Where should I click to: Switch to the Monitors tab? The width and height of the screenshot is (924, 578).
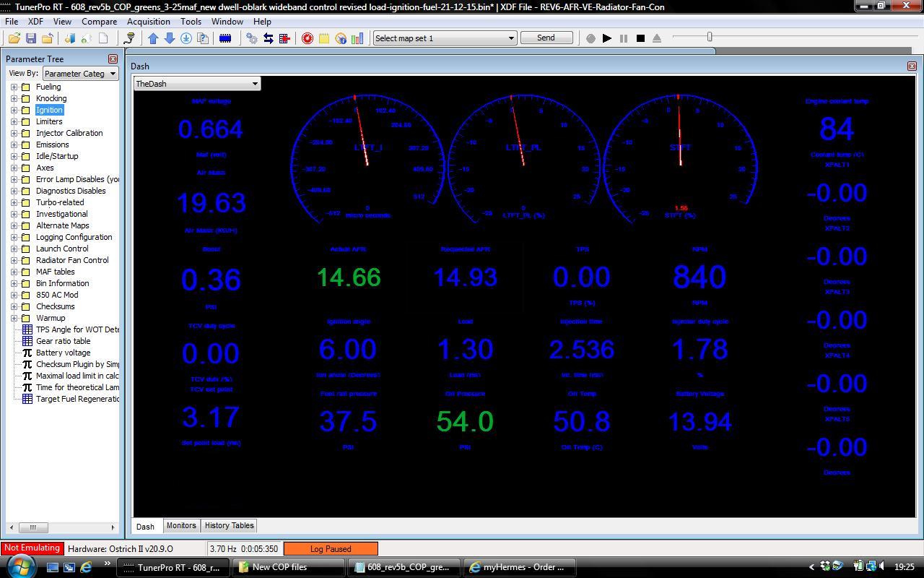pos(181,525)
